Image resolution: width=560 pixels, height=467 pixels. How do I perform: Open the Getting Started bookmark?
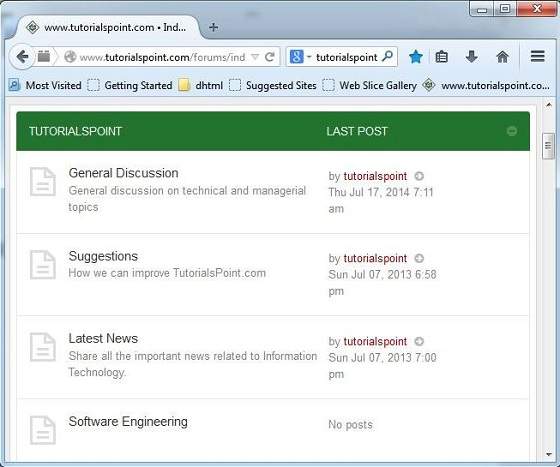(x=130, y=85)
